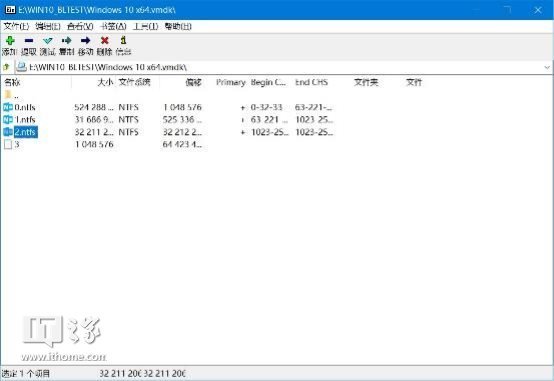The width and height of the screenshot is (554, 381).
Task: Open the Tools (工具) menu
Action: [145, 26]
